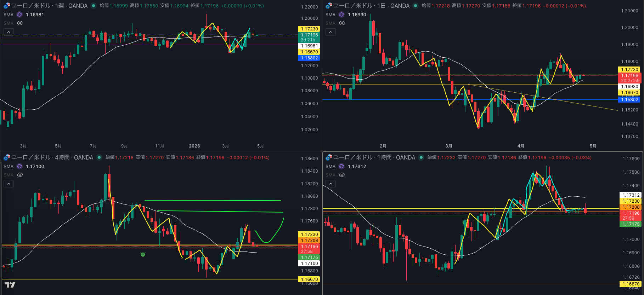
Task: Click the green alarm clock icon on the 4時間 chart
Action: click(143, 254)
